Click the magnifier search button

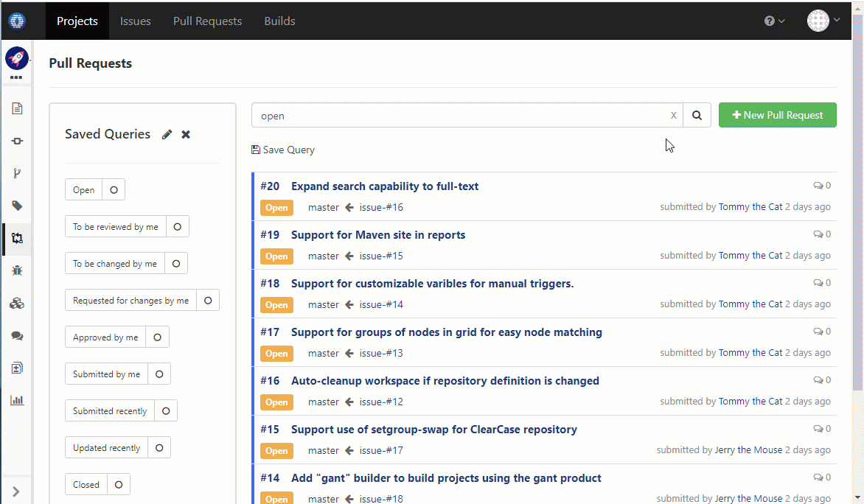(697, 115)
